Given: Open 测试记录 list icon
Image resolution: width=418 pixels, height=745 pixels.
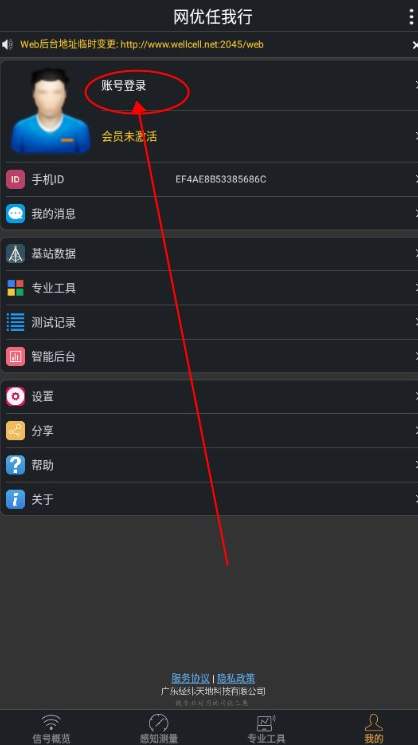Looking at the screenshot, I should point(15,322).
